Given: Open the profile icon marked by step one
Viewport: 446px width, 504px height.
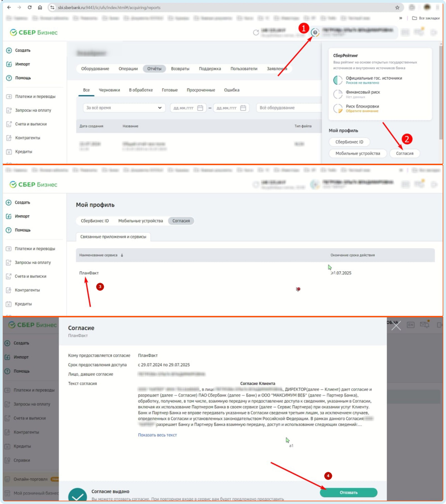Looking at the screenshot, I should click(315, 32).
